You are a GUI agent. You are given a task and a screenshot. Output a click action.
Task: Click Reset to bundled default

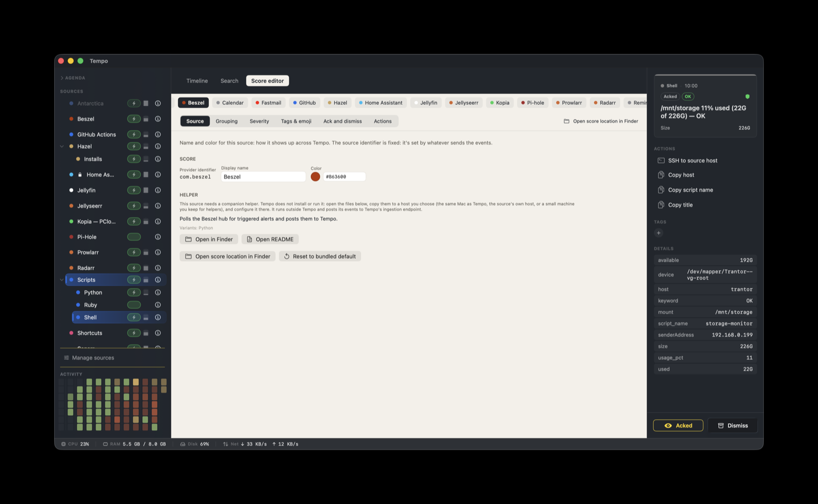(320, 256)
